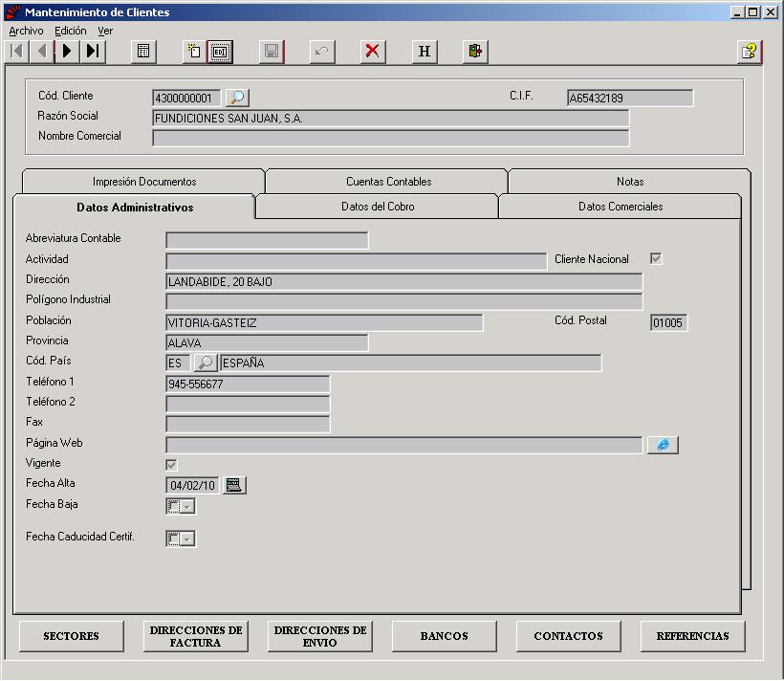Switch to the Impresión Documentos tab
784x681 pixels.
144,182
